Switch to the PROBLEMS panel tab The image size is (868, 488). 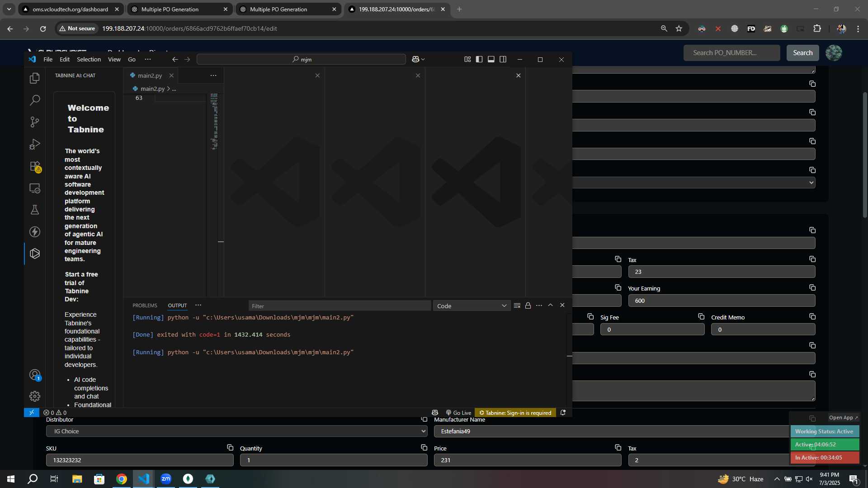click(145, 305)
